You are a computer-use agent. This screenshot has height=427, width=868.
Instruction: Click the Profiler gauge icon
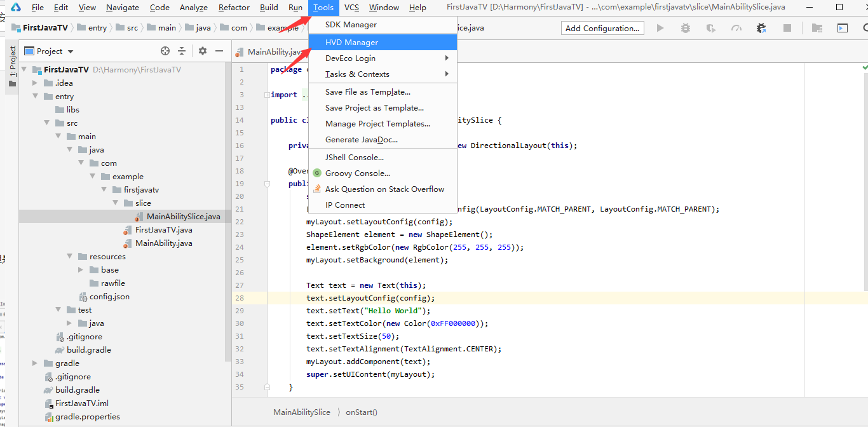pyautogui.click(x=736, y=28)
